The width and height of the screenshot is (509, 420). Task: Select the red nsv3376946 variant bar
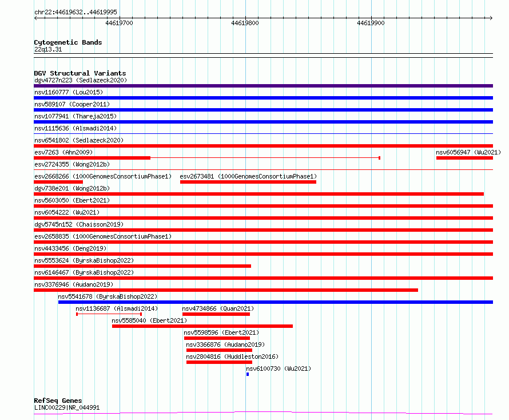pos(226,290)
